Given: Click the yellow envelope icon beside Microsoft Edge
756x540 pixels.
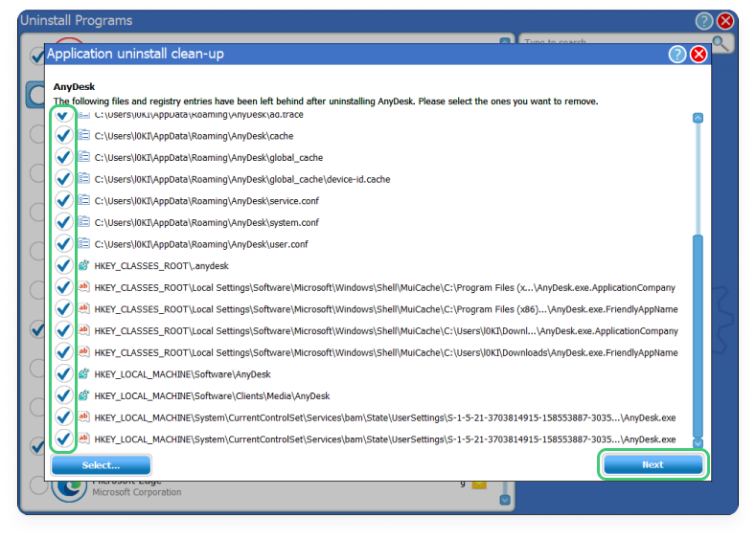Looking at the screenshot, I should (x=479, y=484).
